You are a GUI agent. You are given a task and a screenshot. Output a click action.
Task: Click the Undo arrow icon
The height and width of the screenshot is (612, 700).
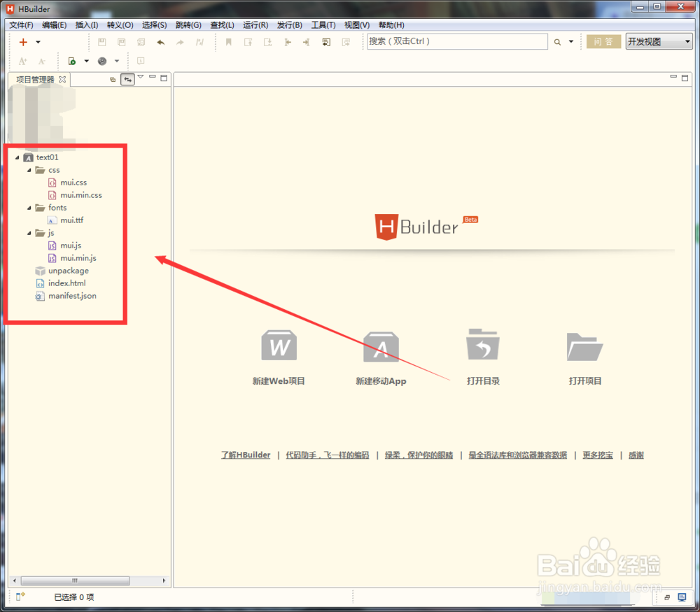[161, 42]
